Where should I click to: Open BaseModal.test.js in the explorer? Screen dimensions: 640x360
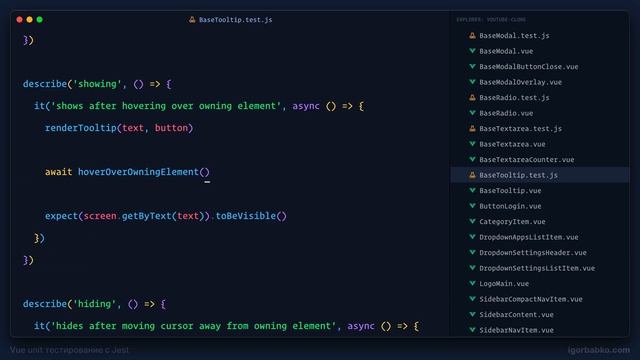click(x=514, y=36)
